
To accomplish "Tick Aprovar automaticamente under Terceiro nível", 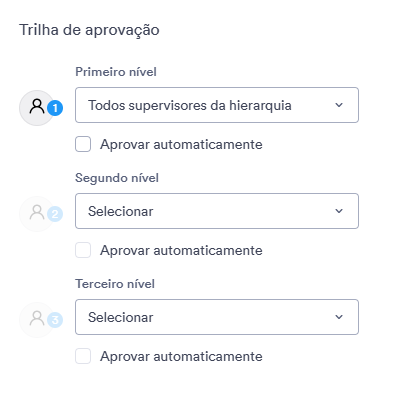I will (83, 356).
